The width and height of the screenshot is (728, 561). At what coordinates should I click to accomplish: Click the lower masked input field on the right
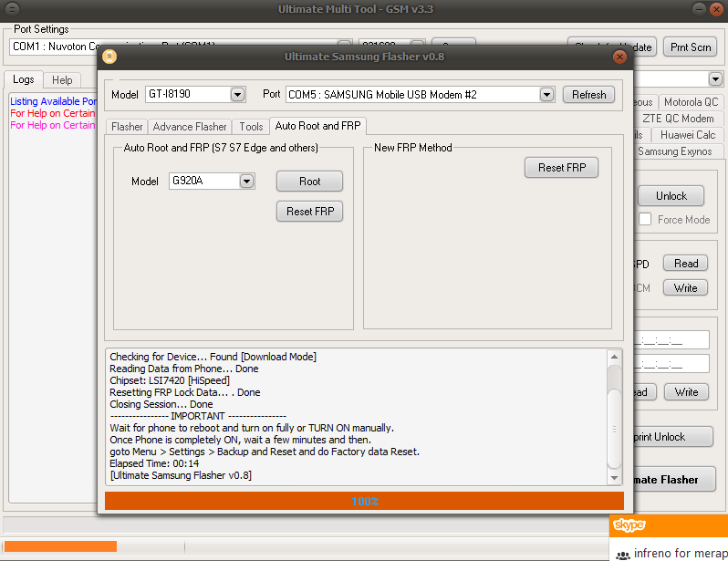click(x=671, y=363)
